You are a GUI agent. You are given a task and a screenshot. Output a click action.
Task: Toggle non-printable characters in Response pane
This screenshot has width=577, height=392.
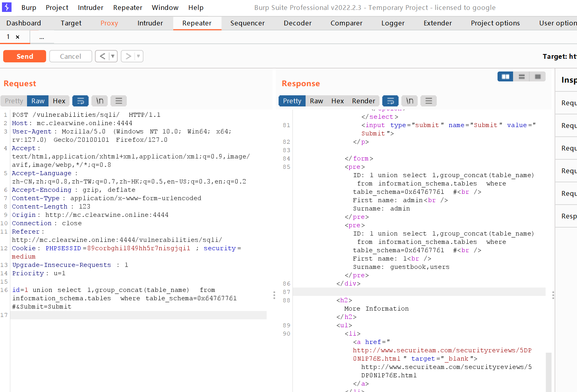[x=410, y=101]
